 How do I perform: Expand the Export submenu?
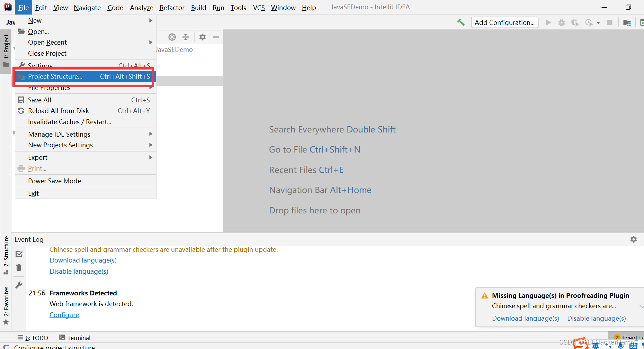point(86,157)
